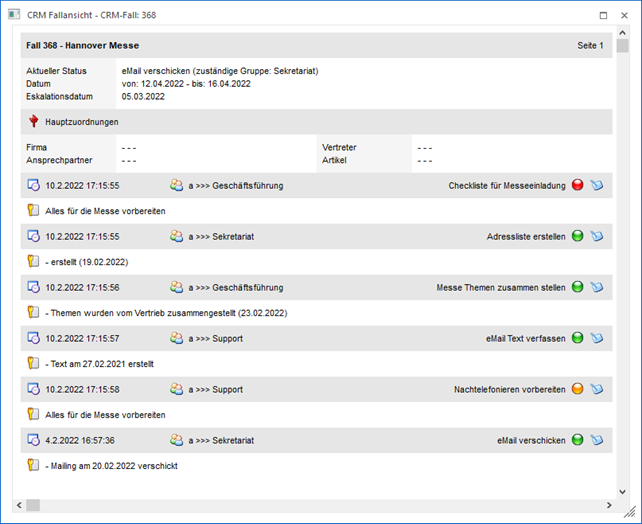The width and height of the screenshot is (642, 524).
Task: Click the green status light next to Adressliste erstellen
Action: click(x=577, y=236)
